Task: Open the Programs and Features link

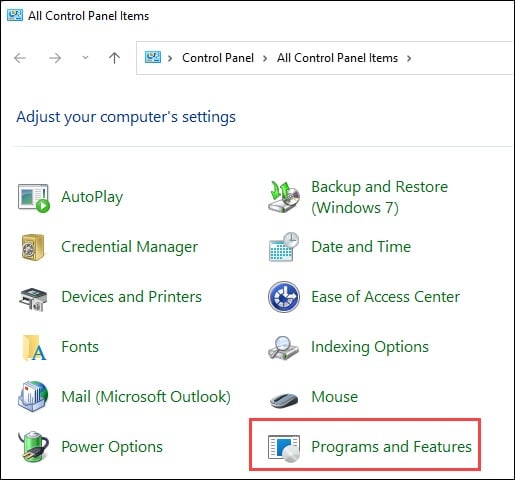Action: pyautogui.click(x=391, y=447)
